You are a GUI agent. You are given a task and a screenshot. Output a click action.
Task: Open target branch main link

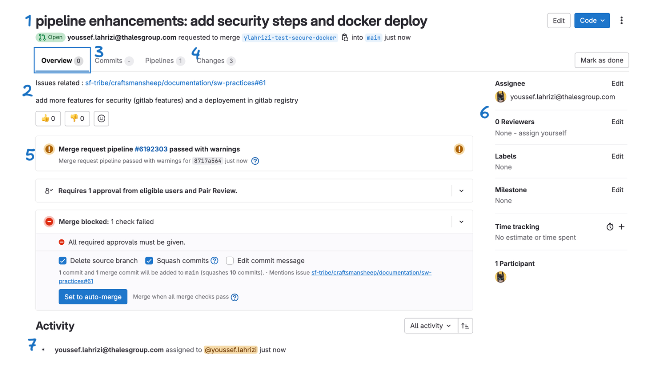point(373,37)
